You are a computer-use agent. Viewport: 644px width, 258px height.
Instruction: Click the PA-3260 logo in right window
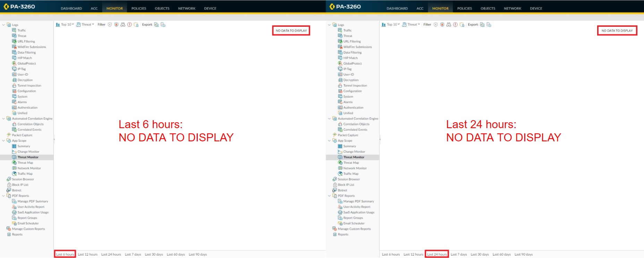point(345,7)
